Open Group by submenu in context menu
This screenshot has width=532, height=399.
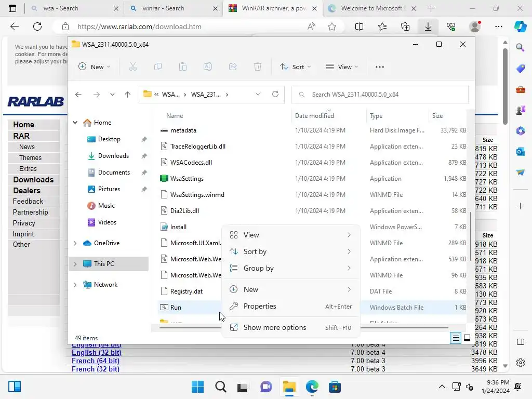[x=290, y=268]
